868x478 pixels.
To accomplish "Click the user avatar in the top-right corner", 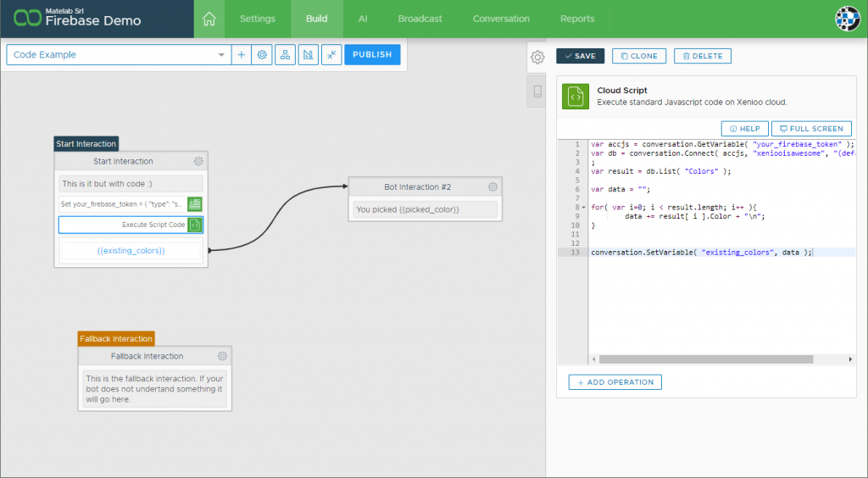I will (847, 19).
